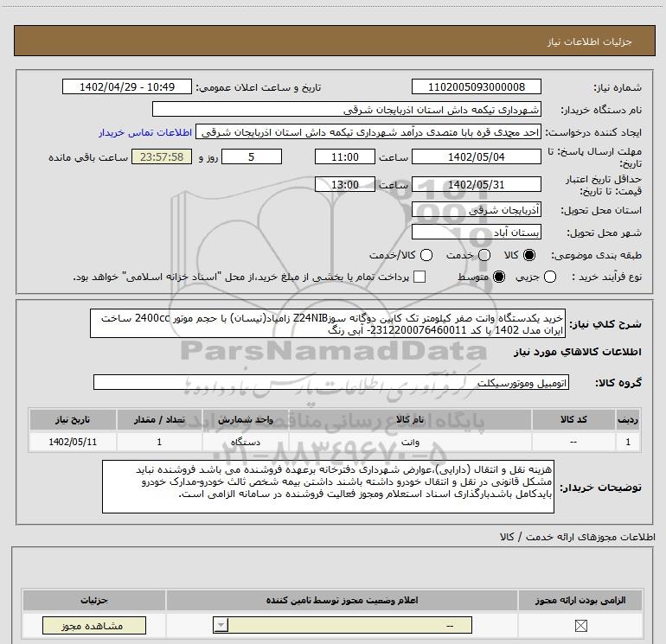Click the کد کالا column header
This screenshot has height=644, width=666.
(x=573, y=420)
